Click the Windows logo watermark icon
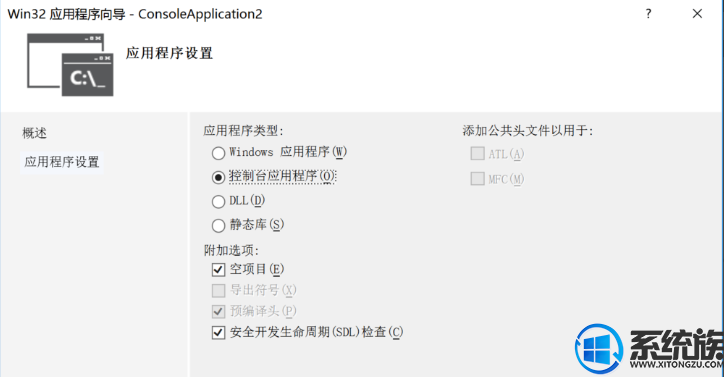Viewport: 724px width, 377px height. tap(599, 348)
